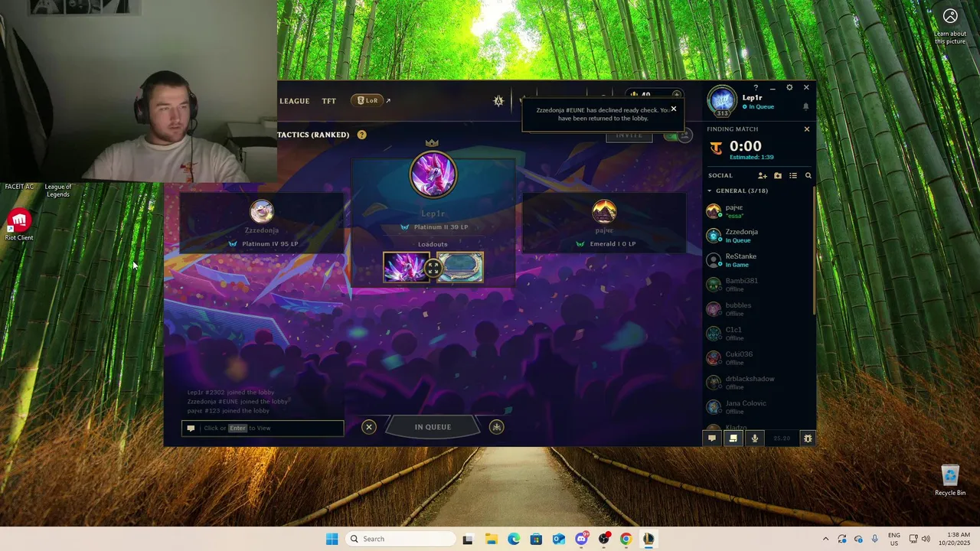Open Discord from taskbar
The width and height of the screenshot is (980, 551).
tap(581, 539)
